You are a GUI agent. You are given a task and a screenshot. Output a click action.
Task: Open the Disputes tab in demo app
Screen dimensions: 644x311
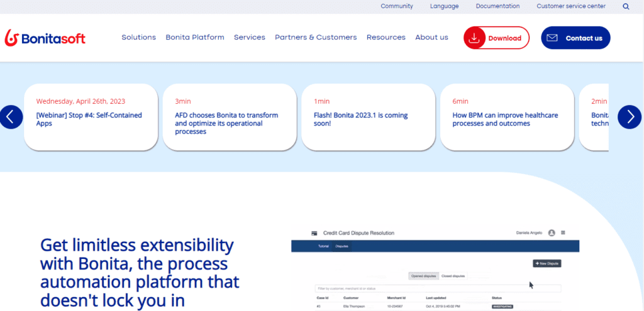(341, 246)
